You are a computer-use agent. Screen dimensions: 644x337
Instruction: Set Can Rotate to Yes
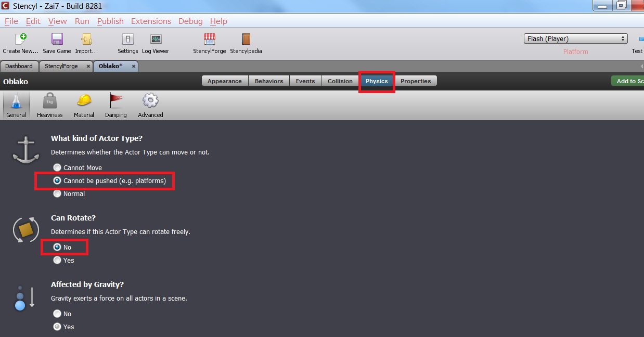pos(57,260)
